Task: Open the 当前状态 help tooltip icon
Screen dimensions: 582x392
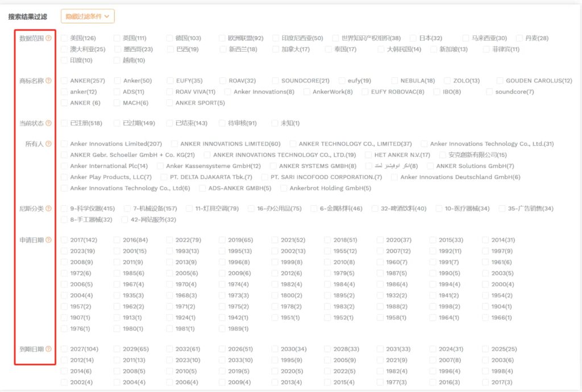Action: pos(48,123)
